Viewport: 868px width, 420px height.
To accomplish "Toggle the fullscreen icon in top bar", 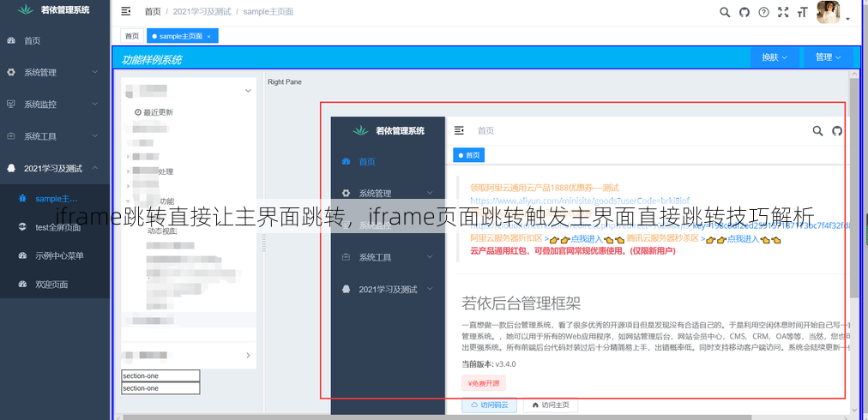I will (x=783, y=12).
